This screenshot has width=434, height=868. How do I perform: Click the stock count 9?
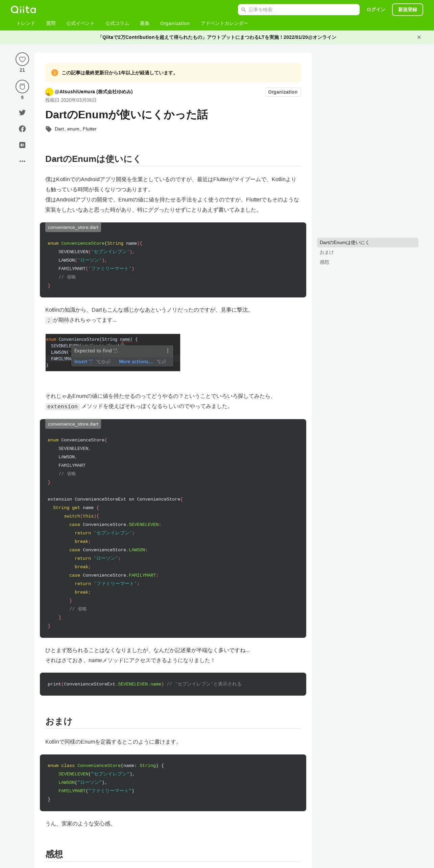[22, 97]
